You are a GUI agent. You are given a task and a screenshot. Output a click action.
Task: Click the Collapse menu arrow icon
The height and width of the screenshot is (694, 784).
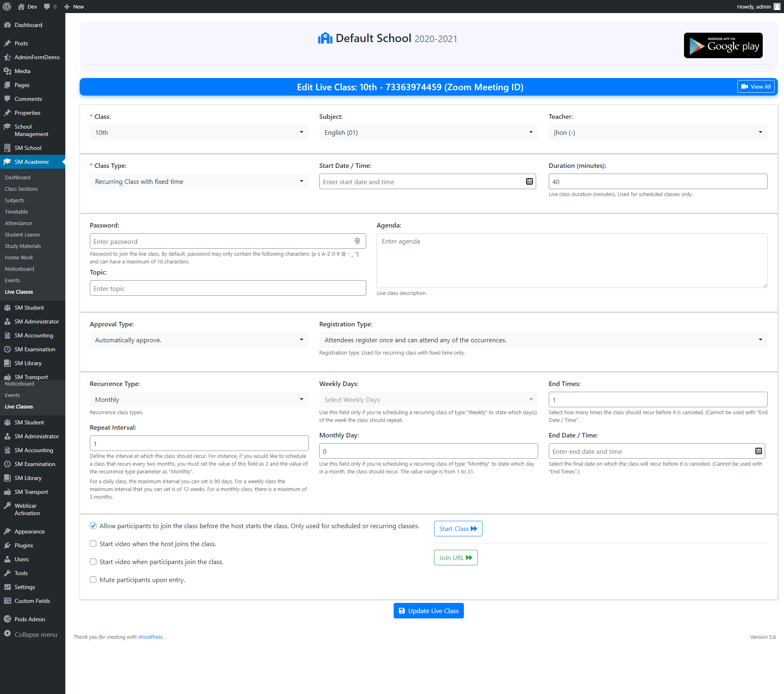click(7, 634)
